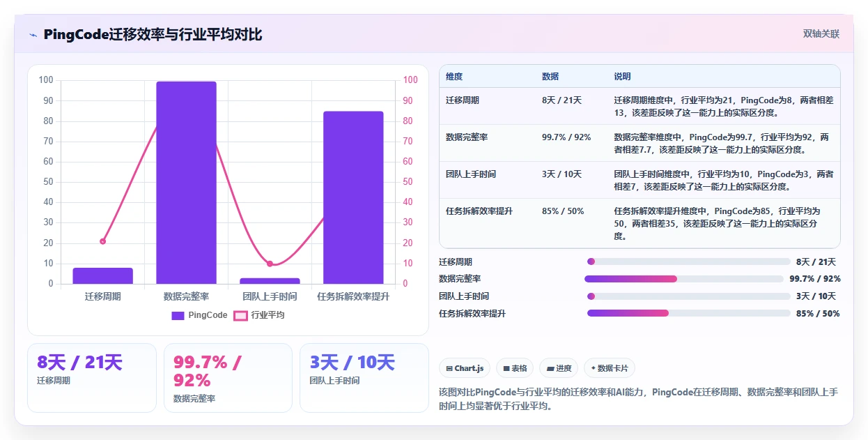Click the 数据完整率 table row label
The height and width of the screenshot is (440, 868).
tap(467, 137)
